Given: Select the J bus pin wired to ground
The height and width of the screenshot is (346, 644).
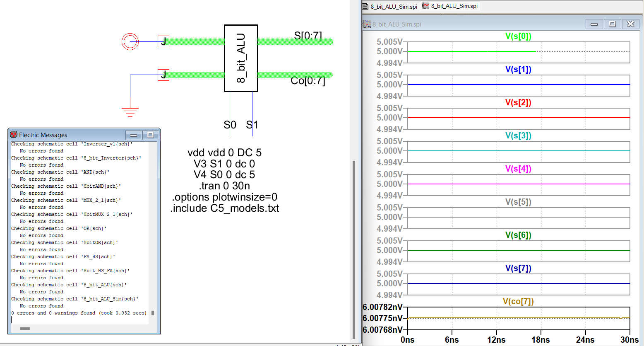Looking at the screenshot, I should tap(163, 75).
